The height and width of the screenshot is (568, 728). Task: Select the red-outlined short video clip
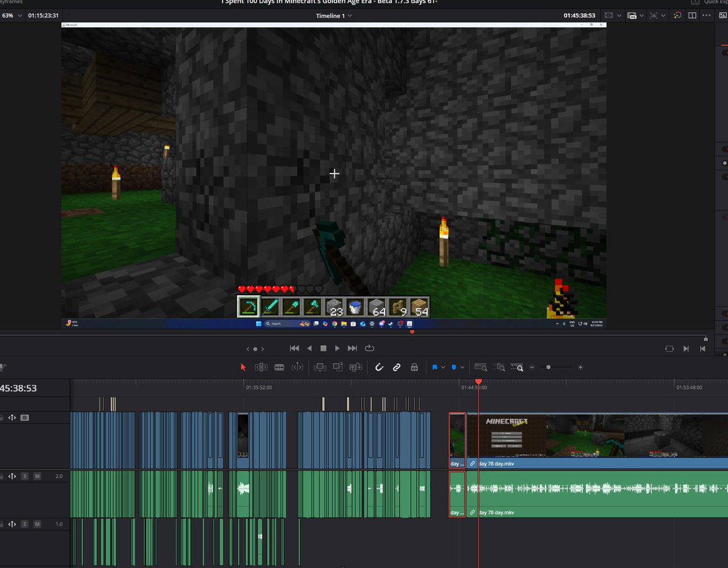[x=457, y=441]
